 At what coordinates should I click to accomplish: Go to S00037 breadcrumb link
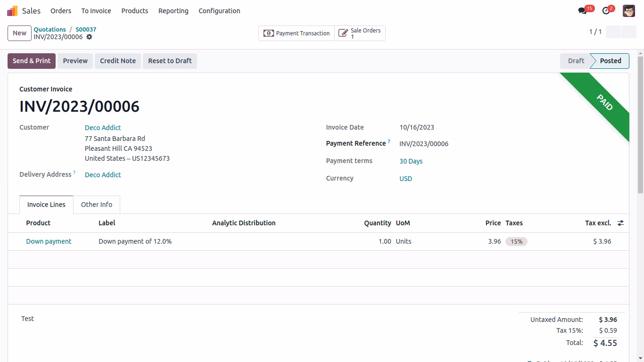(86, 29)
